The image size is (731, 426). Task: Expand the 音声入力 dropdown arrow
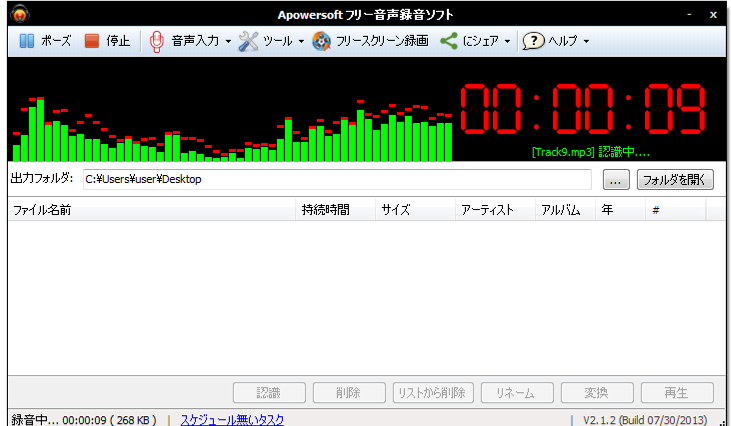tap(228, 41)
